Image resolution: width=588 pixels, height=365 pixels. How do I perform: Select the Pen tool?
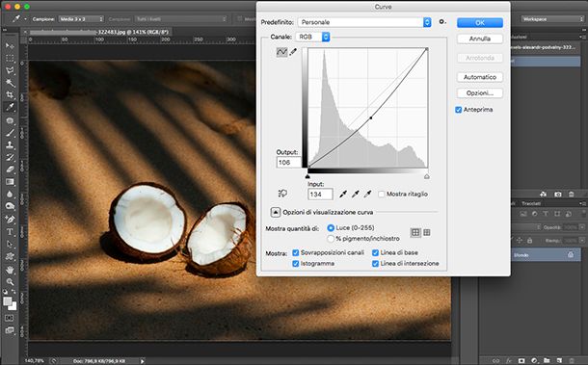point(10,220)
